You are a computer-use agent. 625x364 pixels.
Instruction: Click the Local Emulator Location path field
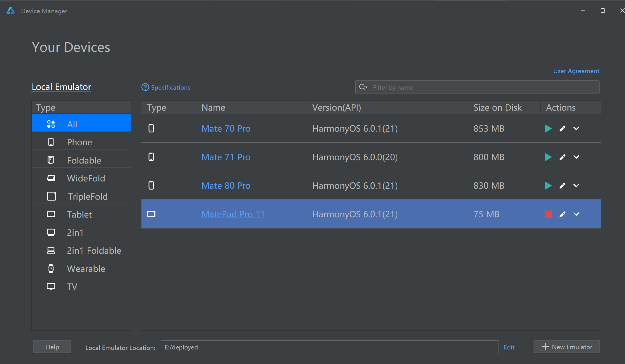click(x=329, y=347)
